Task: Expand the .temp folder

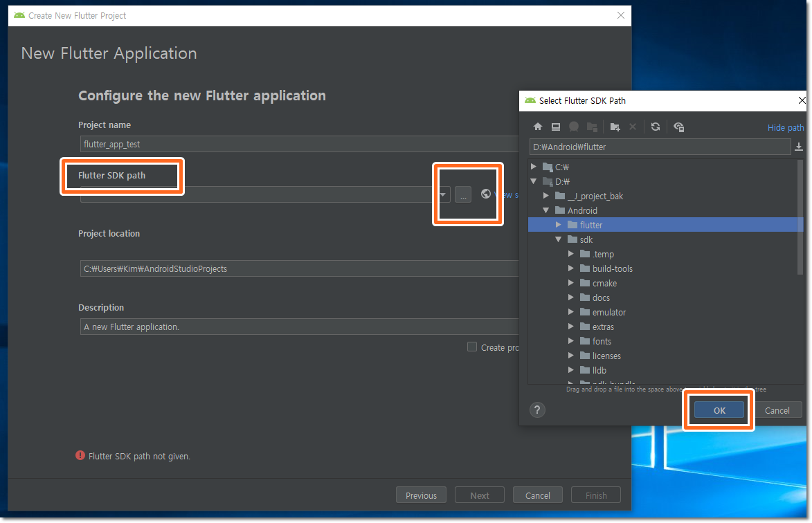Action: point(571,254)
